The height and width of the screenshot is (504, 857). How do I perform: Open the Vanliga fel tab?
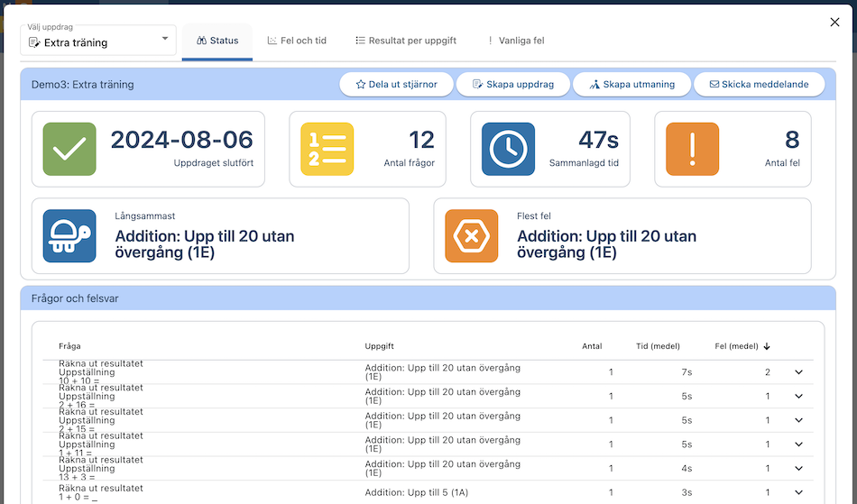[x=516, y=41]
